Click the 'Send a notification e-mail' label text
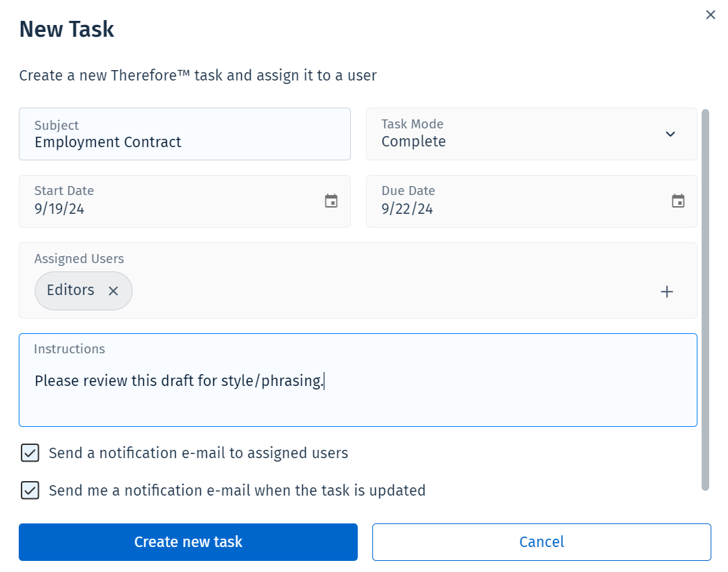The width and height of the screenshot is (728, 572). click(x=198, y=453)
